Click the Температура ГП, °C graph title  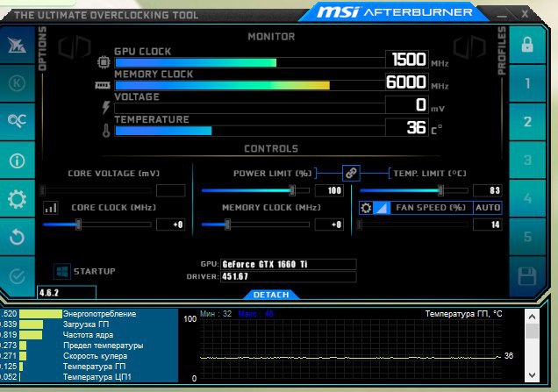(463, 314)
